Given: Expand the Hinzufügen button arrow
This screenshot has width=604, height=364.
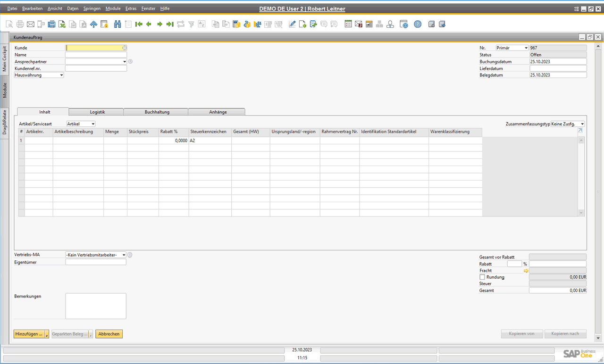Looking at the screenshot, I should 47,334.
